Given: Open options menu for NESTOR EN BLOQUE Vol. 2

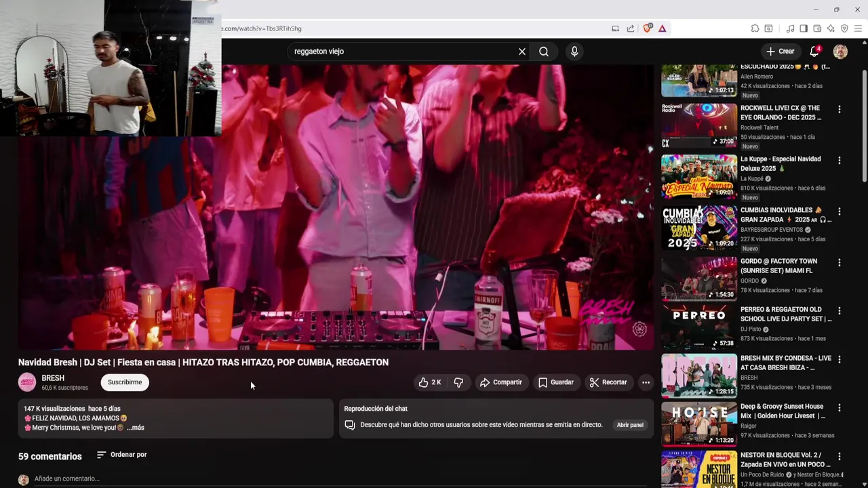Looking at the screenshot, I should point(840,457).
